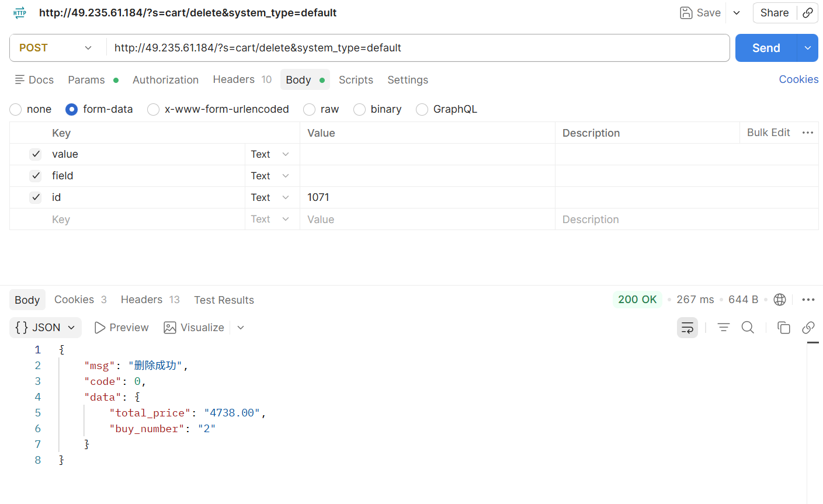The height and width of the screenshot is (504, 823).
Task: Click the new row Description field
Action: [x=686, y=219]
